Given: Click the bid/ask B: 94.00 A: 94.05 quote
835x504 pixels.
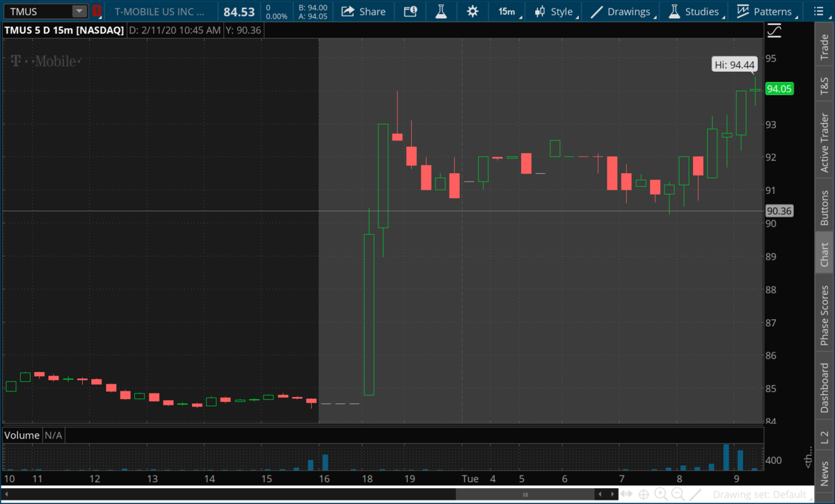Looking at the screenshot, I should (312, 11).
